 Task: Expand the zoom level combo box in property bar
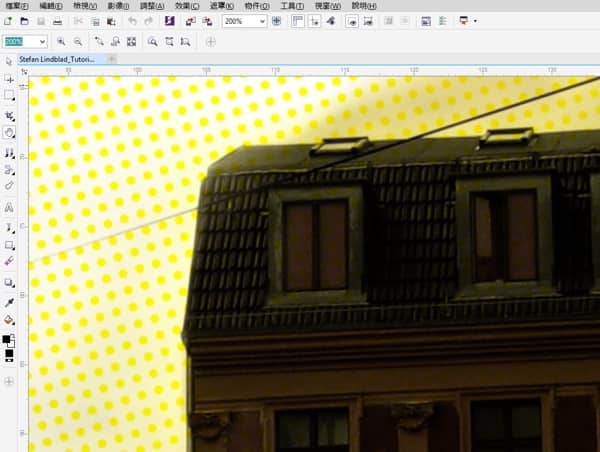[42, 42]
